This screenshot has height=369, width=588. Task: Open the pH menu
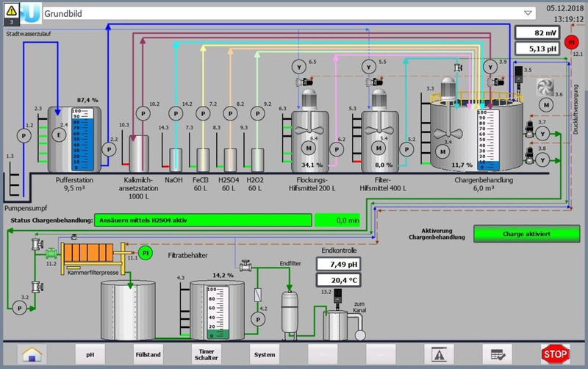[x=90, y=354]
